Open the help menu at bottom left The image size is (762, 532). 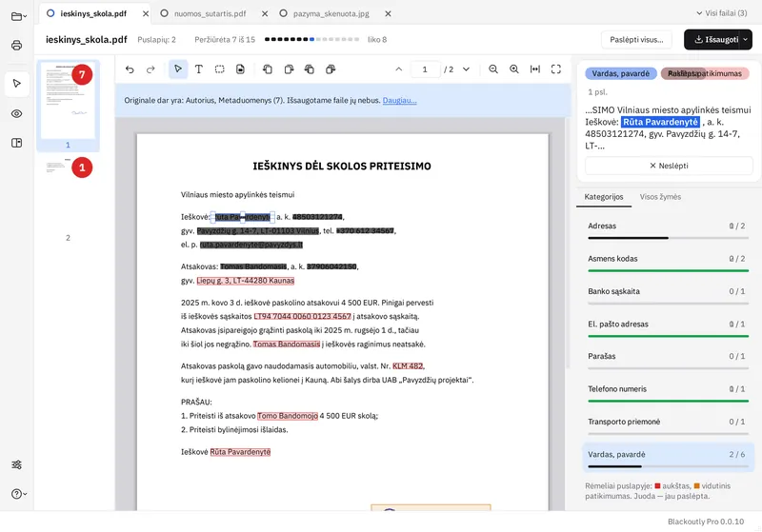(x=18, y=494)
